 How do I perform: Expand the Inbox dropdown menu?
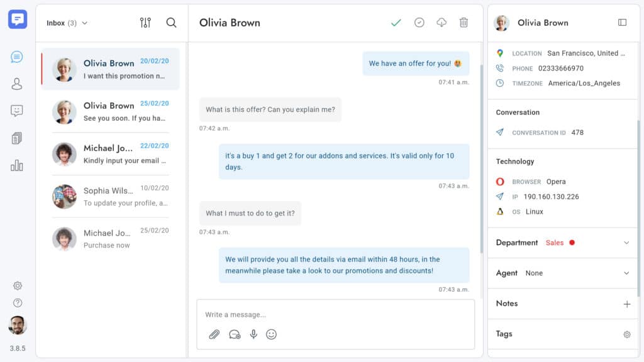(67, 23)
